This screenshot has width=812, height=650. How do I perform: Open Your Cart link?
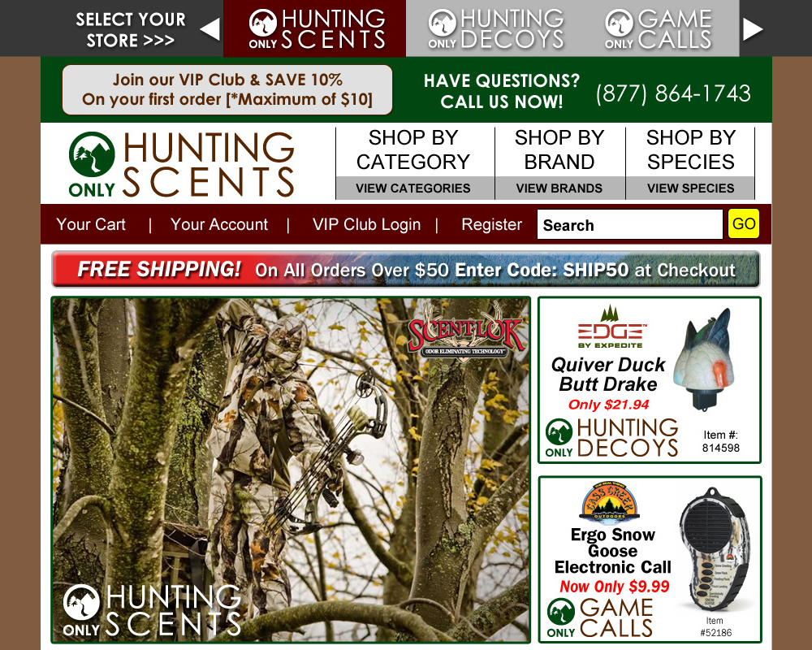pos(91,224)
